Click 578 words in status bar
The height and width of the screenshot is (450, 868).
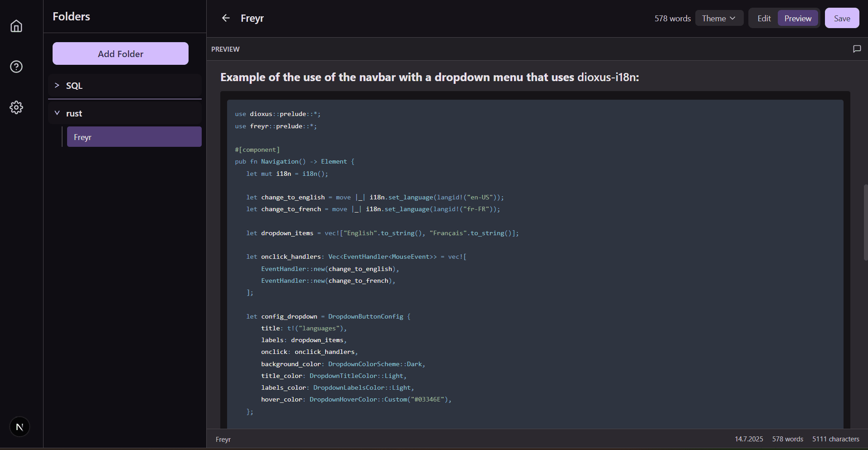click(x=788, y=439)
